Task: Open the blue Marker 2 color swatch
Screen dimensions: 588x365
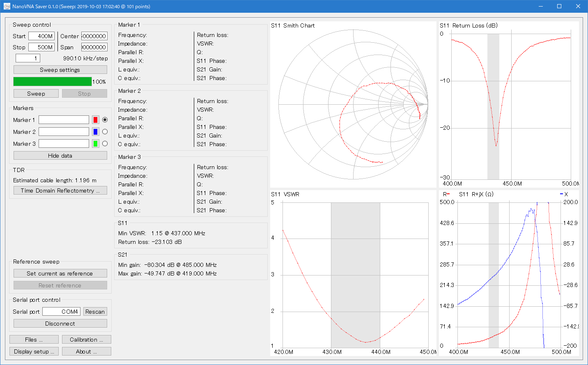Action: click(95, 132)
